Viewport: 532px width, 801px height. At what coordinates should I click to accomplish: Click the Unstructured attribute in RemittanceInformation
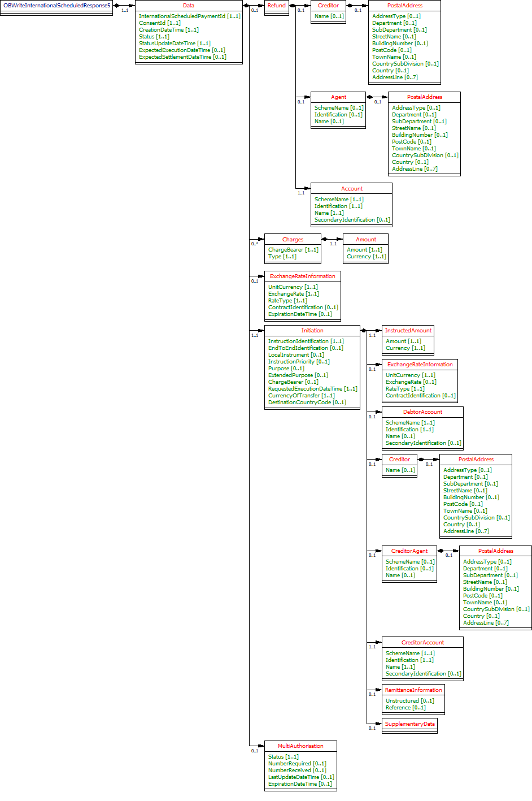point(409,701)
